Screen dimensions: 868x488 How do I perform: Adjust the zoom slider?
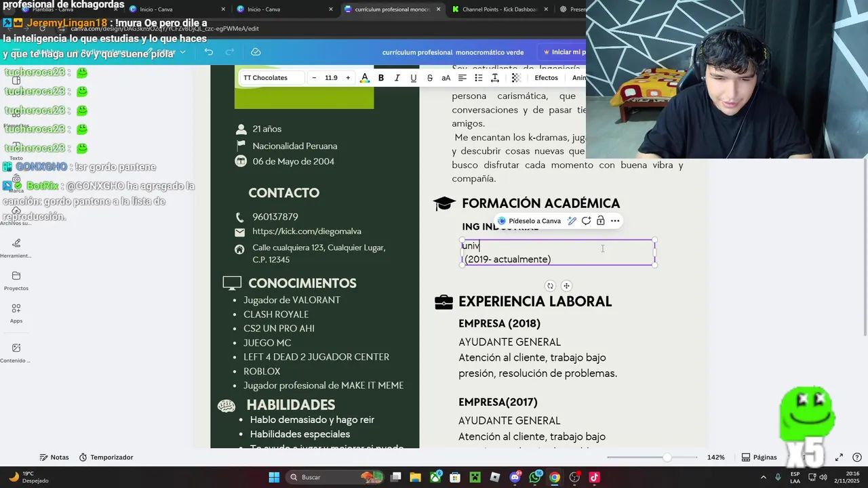(667, 457)
